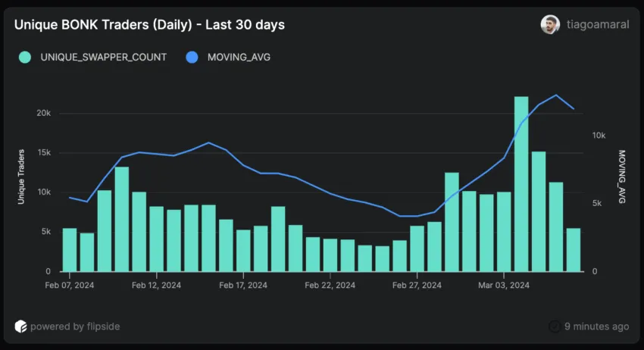Click the Feb 17, 2024 axis label

click(243, 286)
